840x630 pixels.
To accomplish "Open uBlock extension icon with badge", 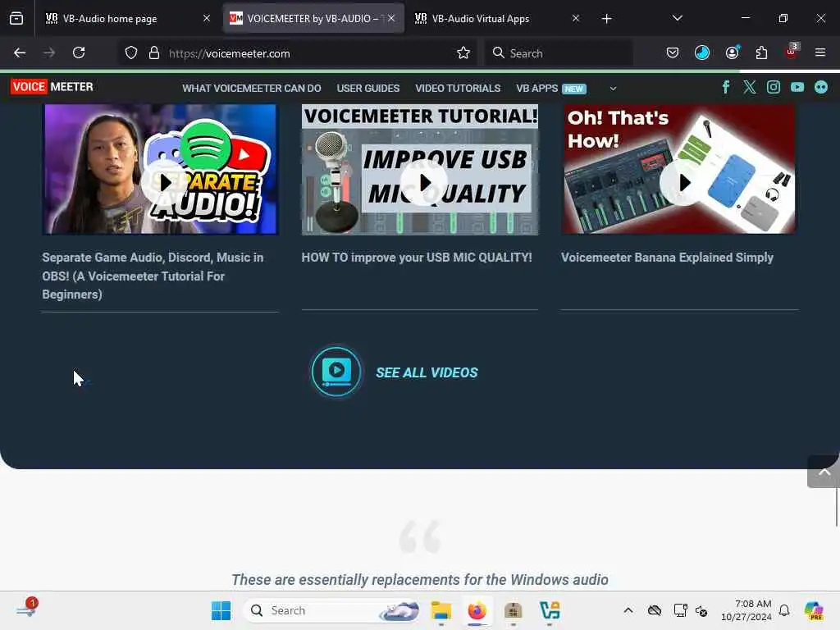I will click(x=792, y=52).
